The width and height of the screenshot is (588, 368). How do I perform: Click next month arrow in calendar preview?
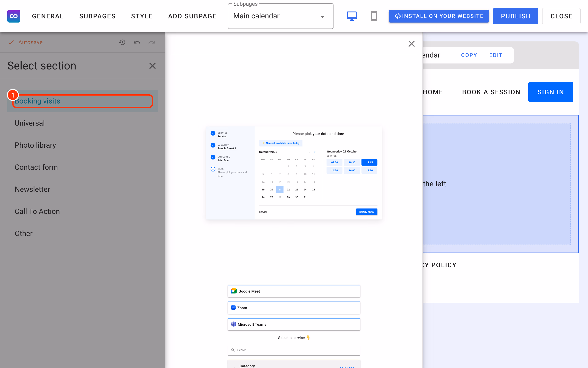tap(315, 152)
